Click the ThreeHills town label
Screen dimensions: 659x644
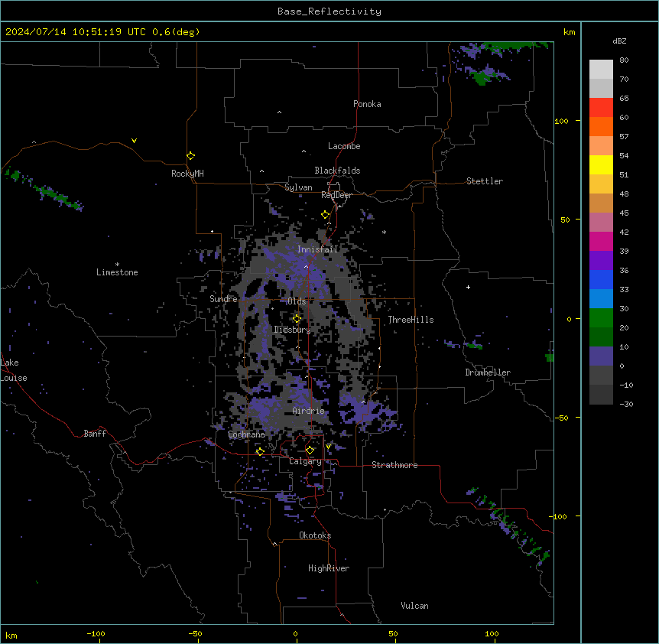[x=411, y=320]
